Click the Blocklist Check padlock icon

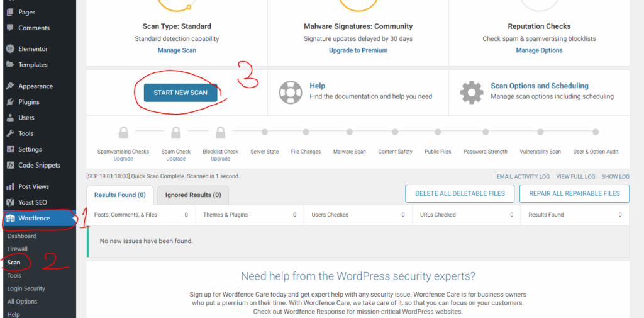(x=221, y=132)
